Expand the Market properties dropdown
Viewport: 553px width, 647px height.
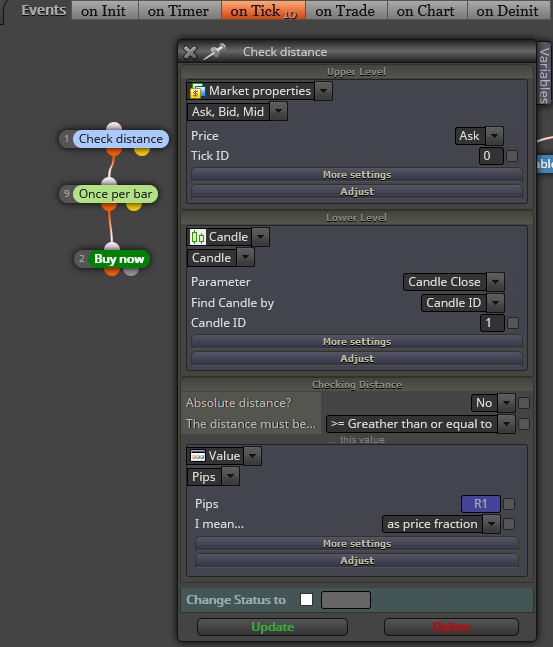pyautogui.click(x=324, y=91)
